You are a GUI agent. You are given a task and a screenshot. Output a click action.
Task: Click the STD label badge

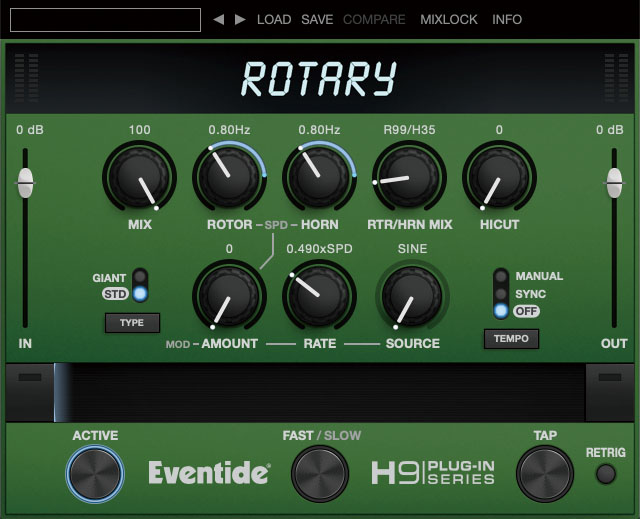coord(115,294)
